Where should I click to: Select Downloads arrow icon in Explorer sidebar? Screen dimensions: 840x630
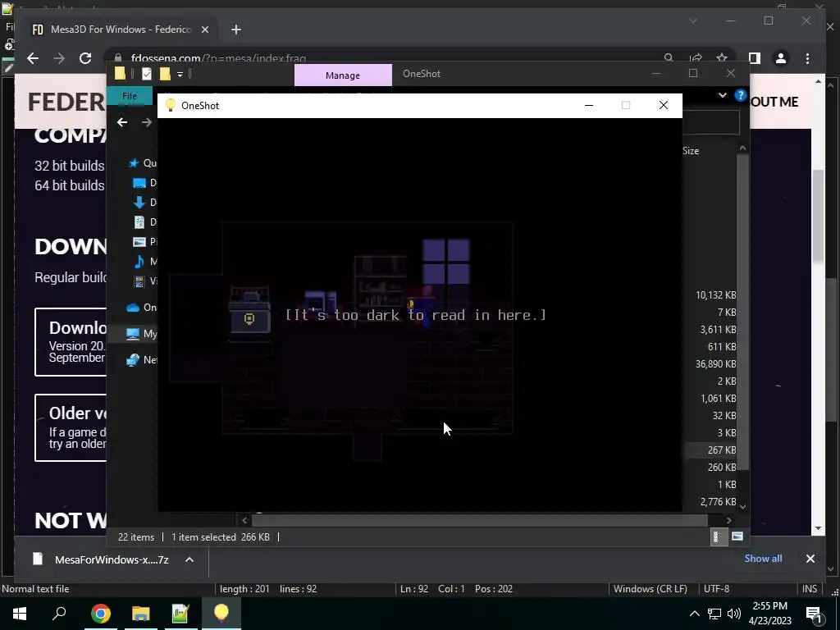pos(139,202)
